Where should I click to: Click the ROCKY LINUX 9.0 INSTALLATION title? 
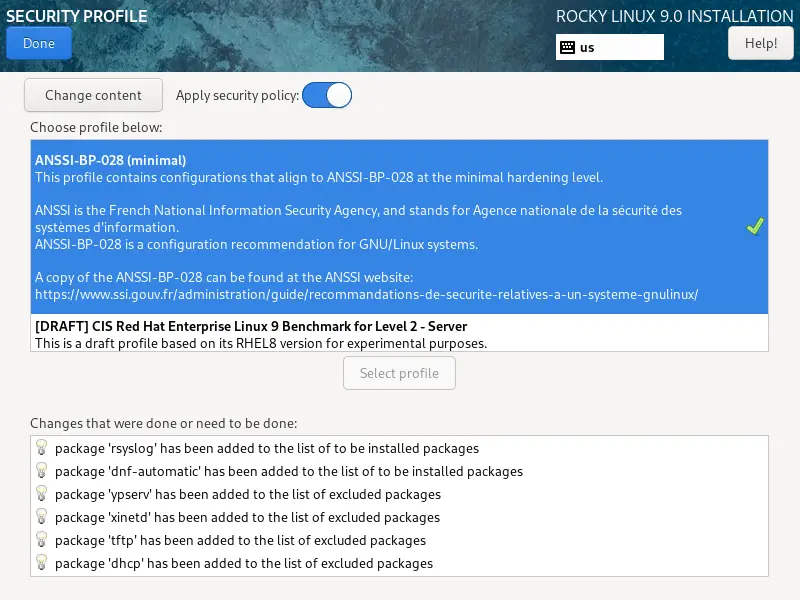[x=674, y=16]
